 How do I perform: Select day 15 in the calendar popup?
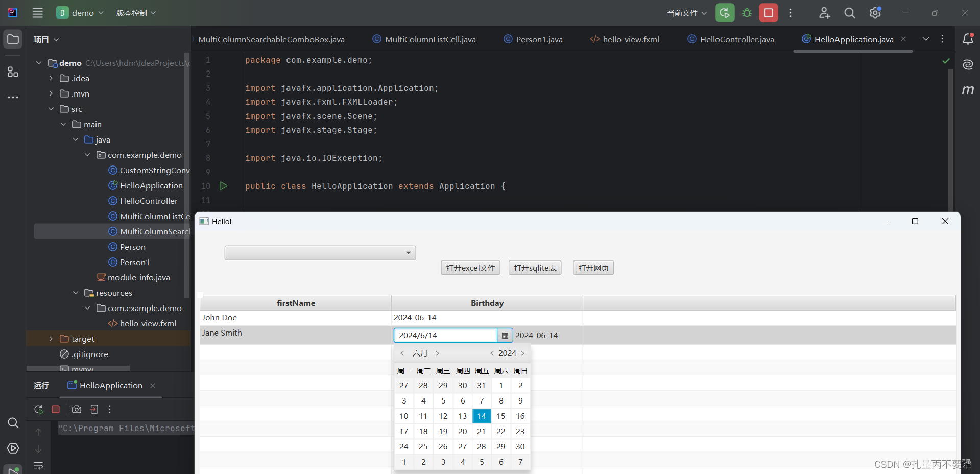tap(501, 416)
